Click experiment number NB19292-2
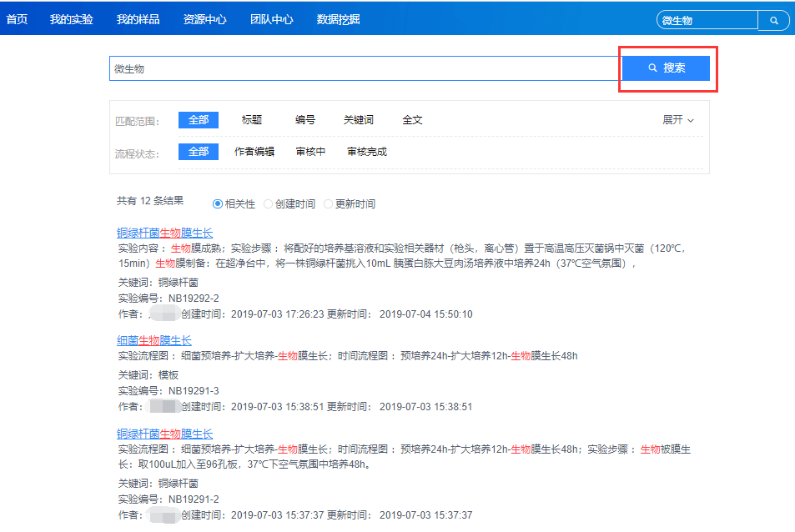 [x=194, y=299]
